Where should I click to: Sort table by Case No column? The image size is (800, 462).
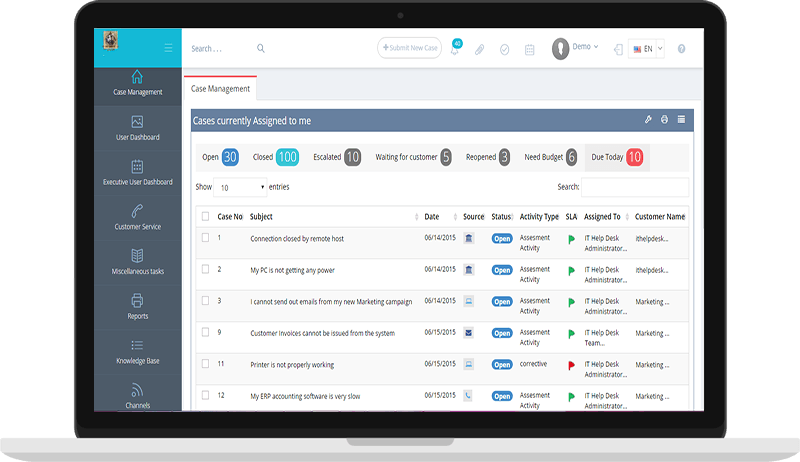point(230,217)
